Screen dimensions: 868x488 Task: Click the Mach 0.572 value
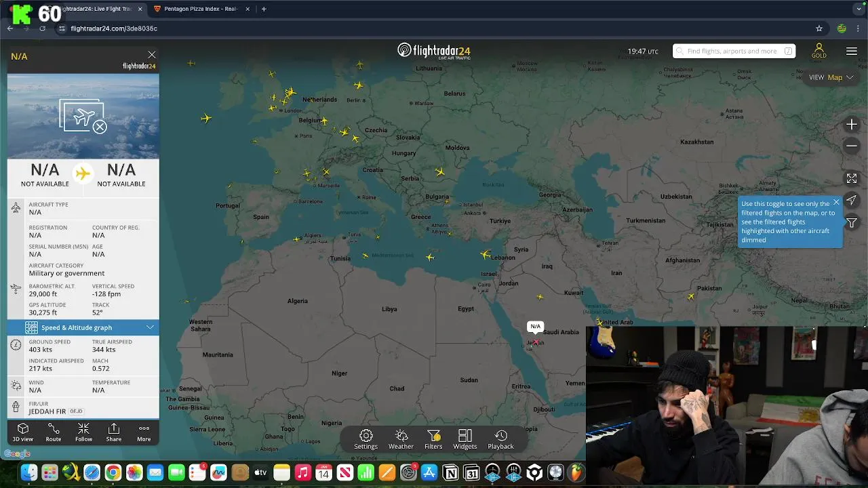pos(100,369)
